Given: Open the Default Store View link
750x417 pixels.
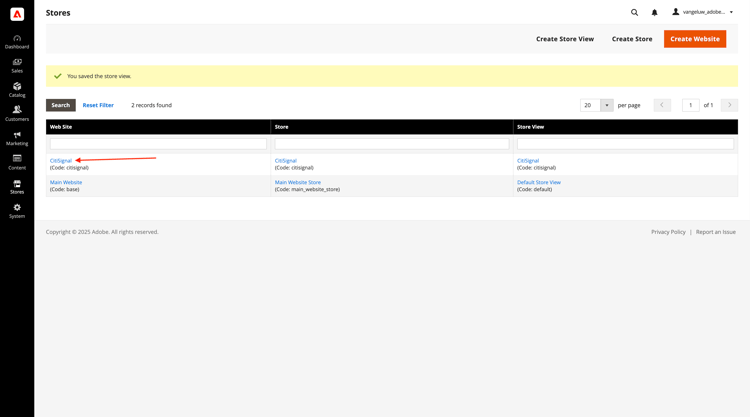Looking at the screenshot, I should 539,182.
